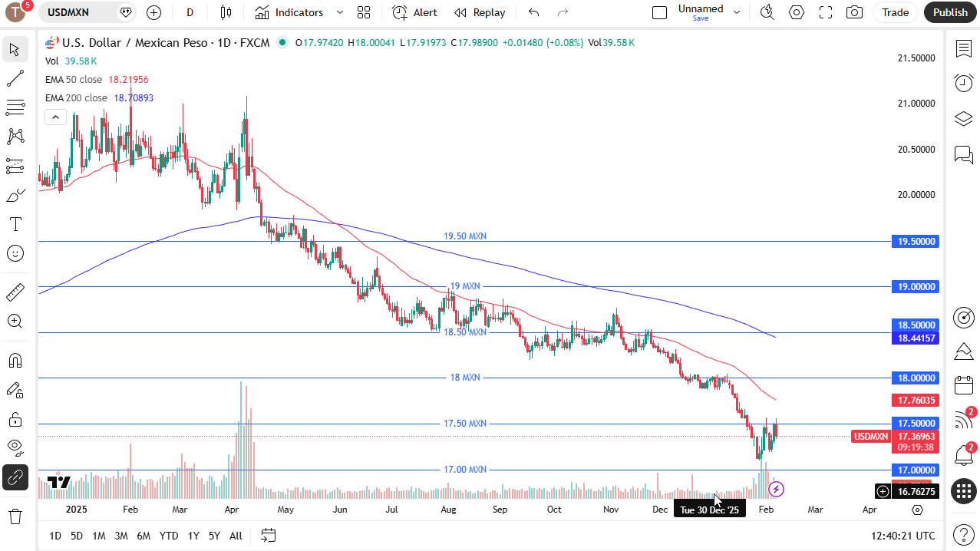The width and height of the screenshot is (980, 551).
Task: Open watchlist and details panel
Action: pyautogui.click(x=964, y=49)
